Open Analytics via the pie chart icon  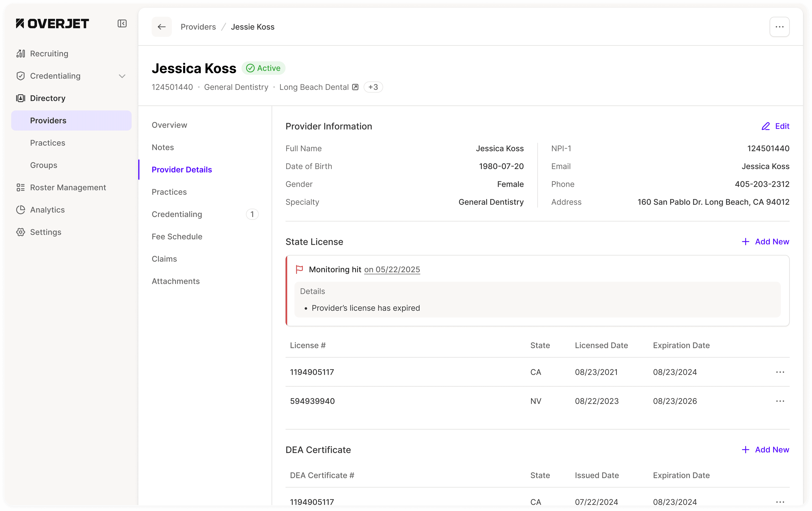point(21,210)
